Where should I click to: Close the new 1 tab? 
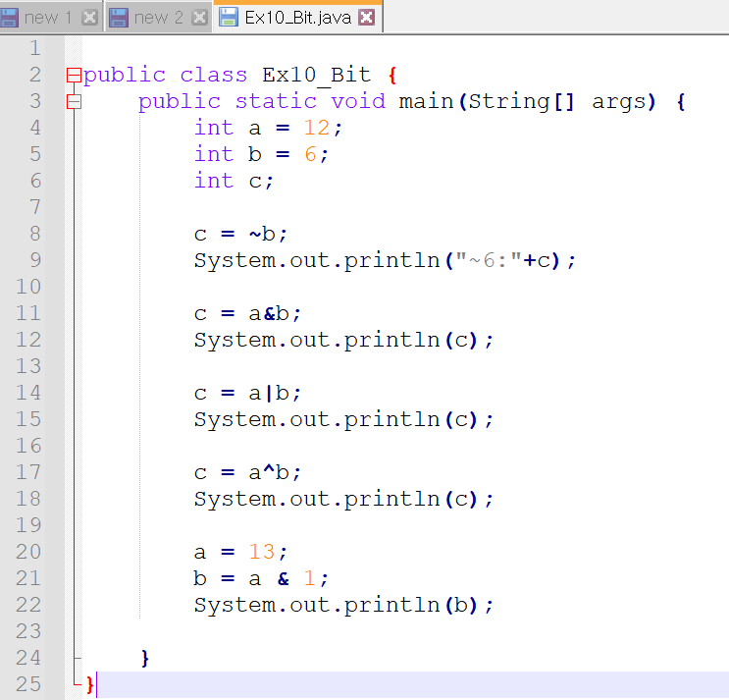(x=89, y=18)
